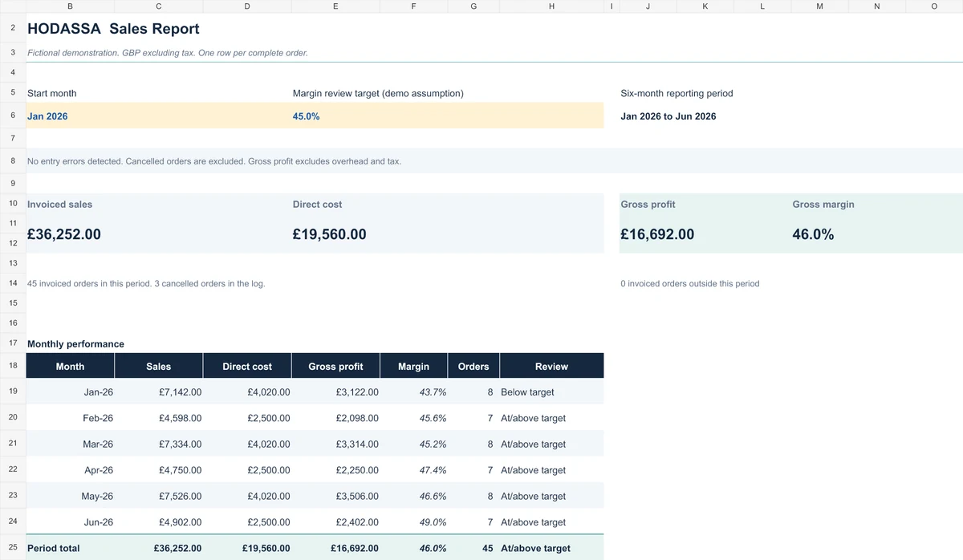963x560 pixels.
Task: Select gross profit £3,122.00 for Jan-26
Action: (335, 392)
